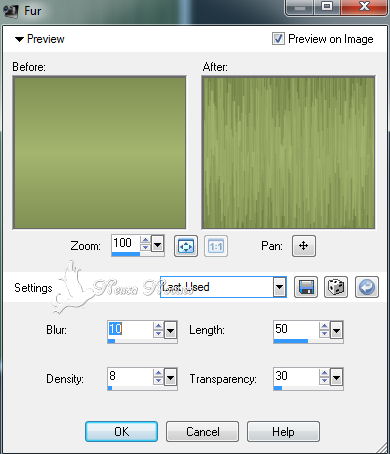Click the Cancel button
390x454 pixels.
(x=202, y=432)
